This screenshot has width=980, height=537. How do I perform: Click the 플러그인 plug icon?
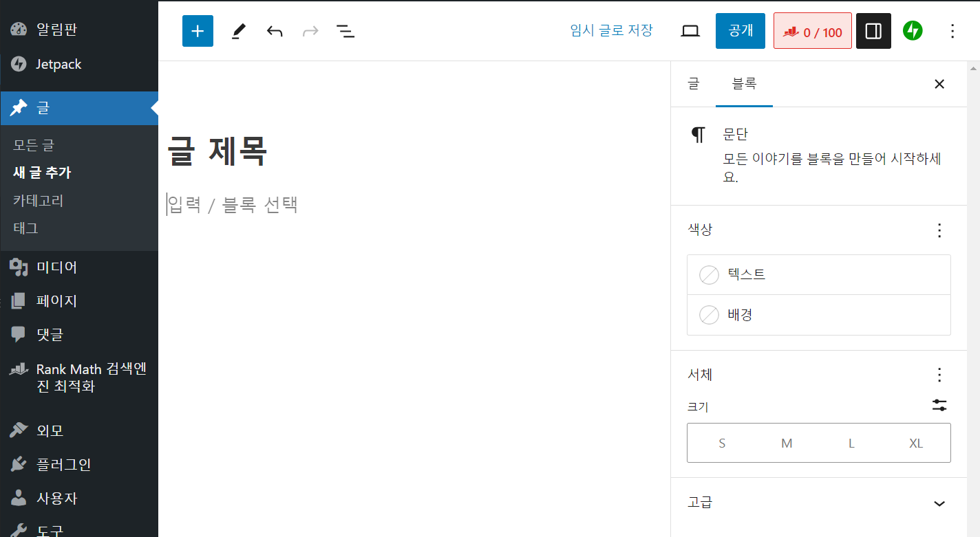coord(19,464)
